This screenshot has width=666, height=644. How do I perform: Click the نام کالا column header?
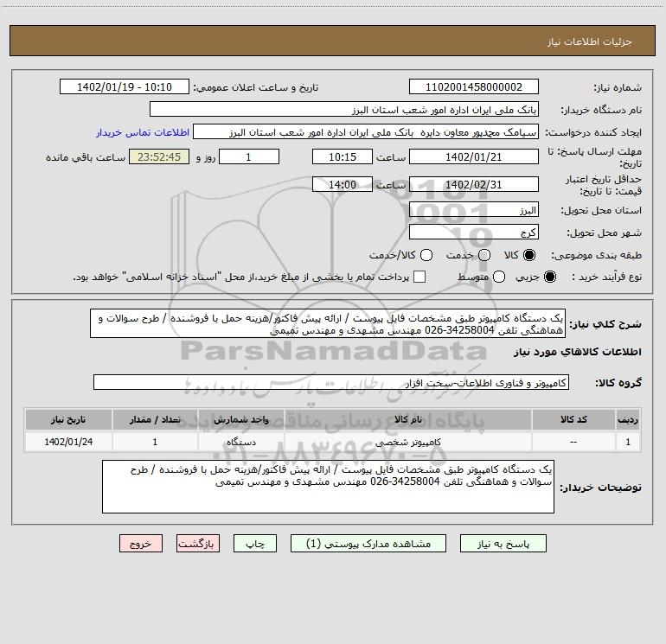pos(407,419)
